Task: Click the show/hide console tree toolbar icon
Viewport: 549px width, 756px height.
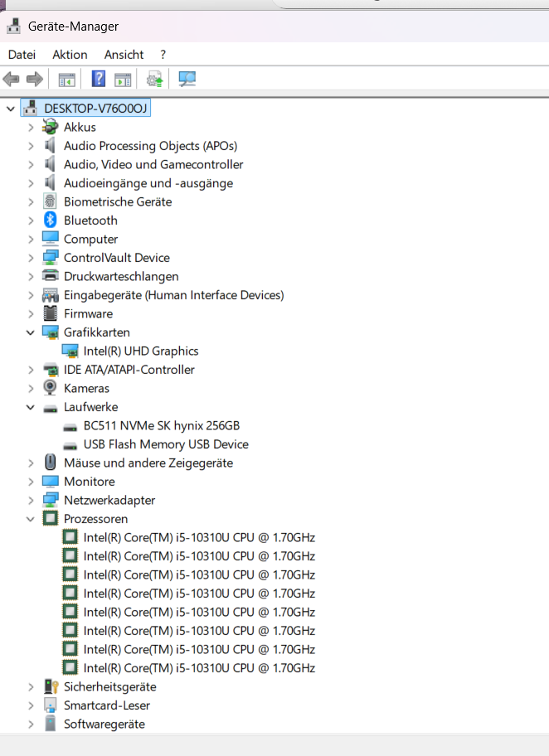Action: coord(66,79)
